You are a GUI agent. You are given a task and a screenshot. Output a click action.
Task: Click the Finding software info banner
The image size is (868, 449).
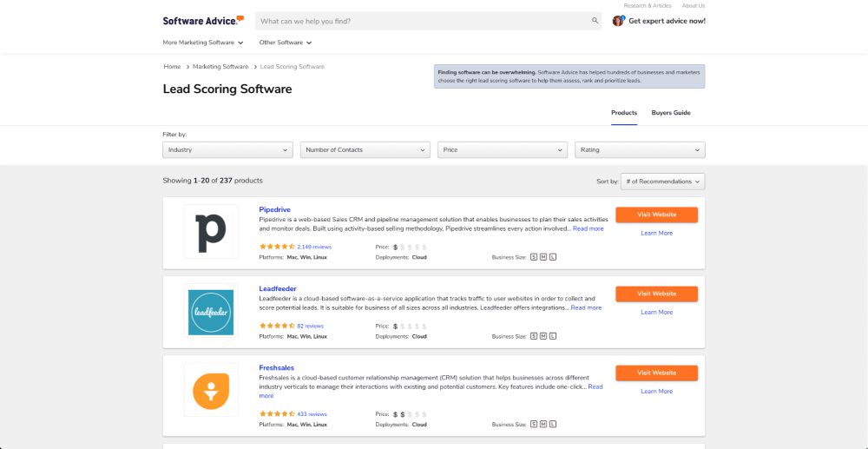[569, 76]
